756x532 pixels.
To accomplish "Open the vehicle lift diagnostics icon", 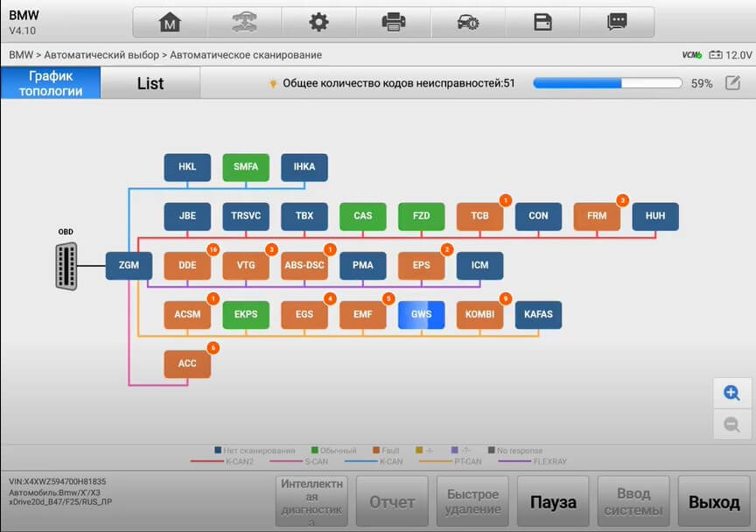I will coord(244,22).
